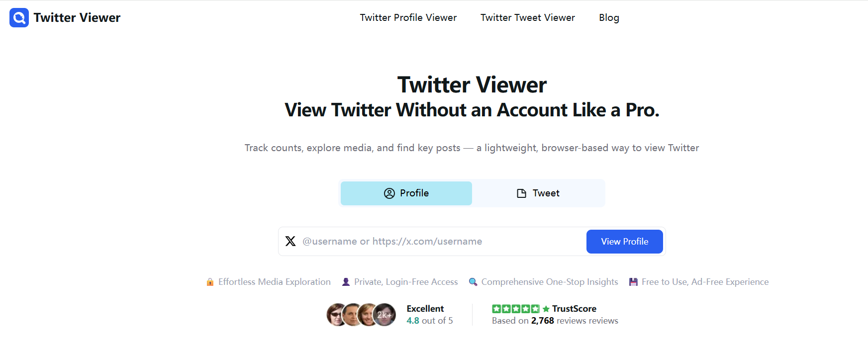This screenshot has width=868, height=349.
Task: Click the 4.8 rating link under Excellent
Action: click(413, 320)
